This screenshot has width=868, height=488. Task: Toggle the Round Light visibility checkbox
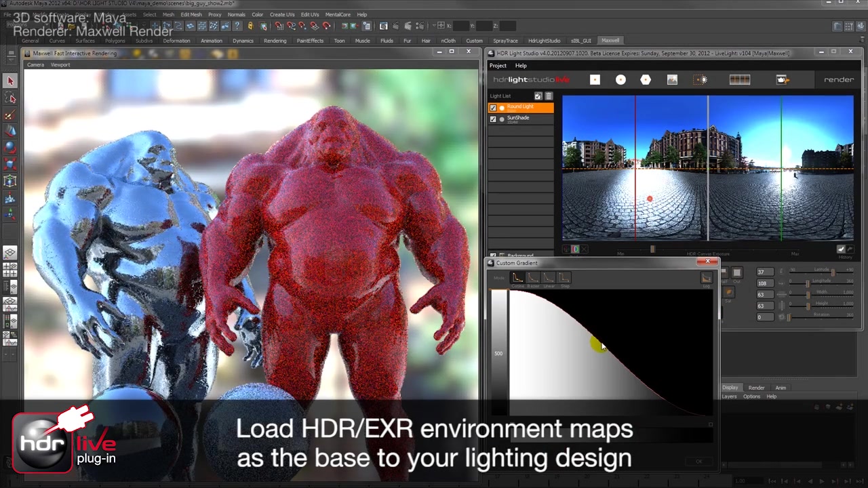coord(493,106)
